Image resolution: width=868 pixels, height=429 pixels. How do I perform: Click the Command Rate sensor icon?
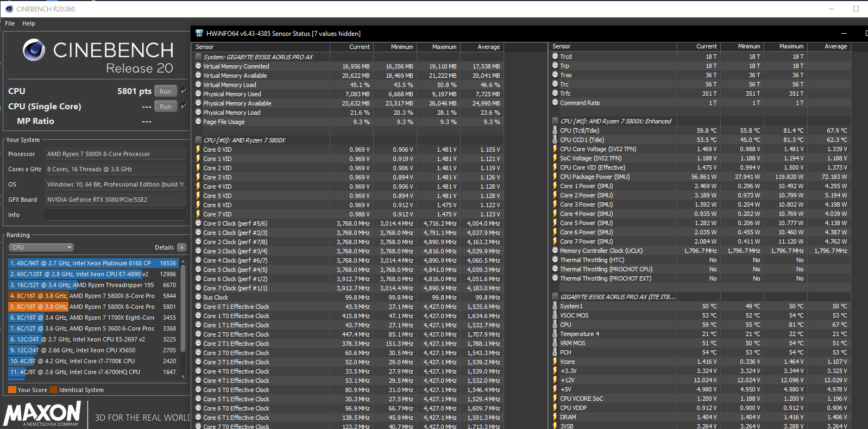pyautogui.click(x=555, y=103)
